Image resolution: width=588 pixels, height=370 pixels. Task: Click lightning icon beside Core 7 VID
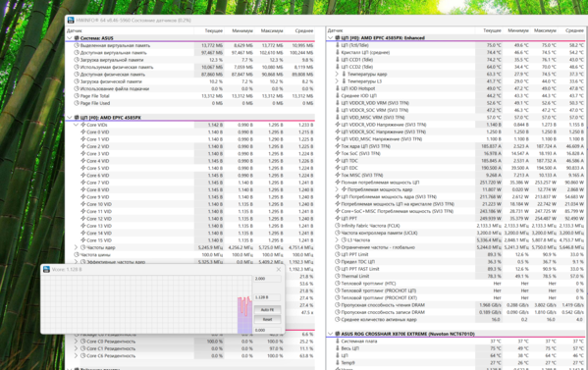click(x=83, y=183)
